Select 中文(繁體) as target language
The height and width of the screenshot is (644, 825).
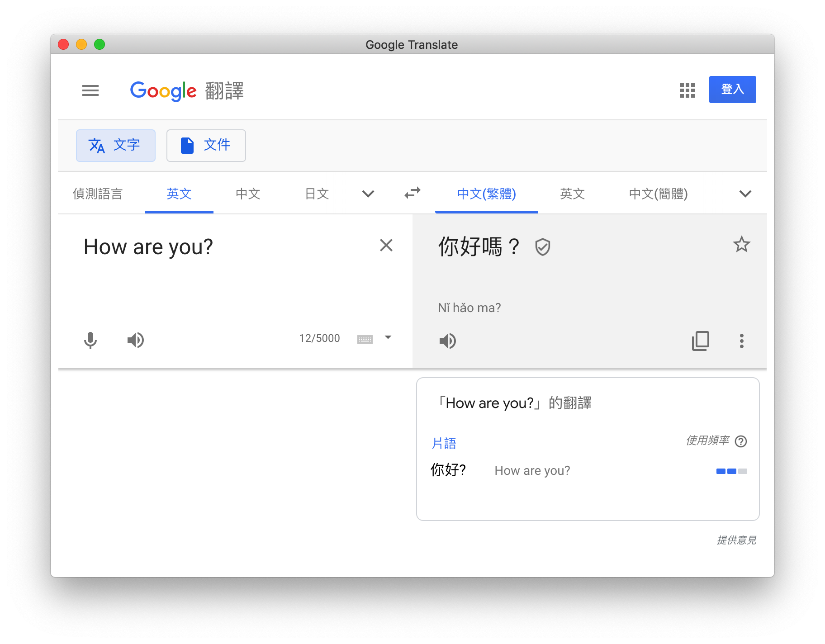point(487,194)
